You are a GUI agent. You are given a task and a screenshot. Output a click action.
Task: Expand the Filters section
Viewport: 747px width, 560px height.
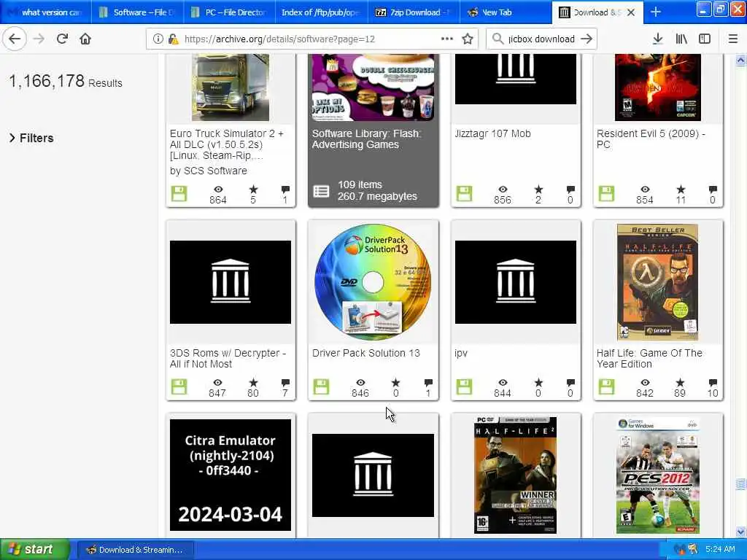click(x=31, y=138)
